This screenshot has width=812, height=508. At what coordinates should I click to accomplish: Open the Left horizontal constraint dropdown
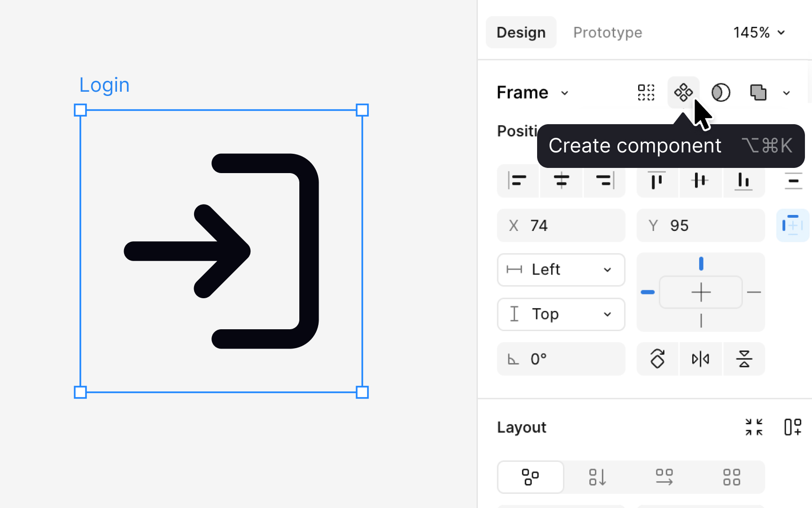[561, 270]
